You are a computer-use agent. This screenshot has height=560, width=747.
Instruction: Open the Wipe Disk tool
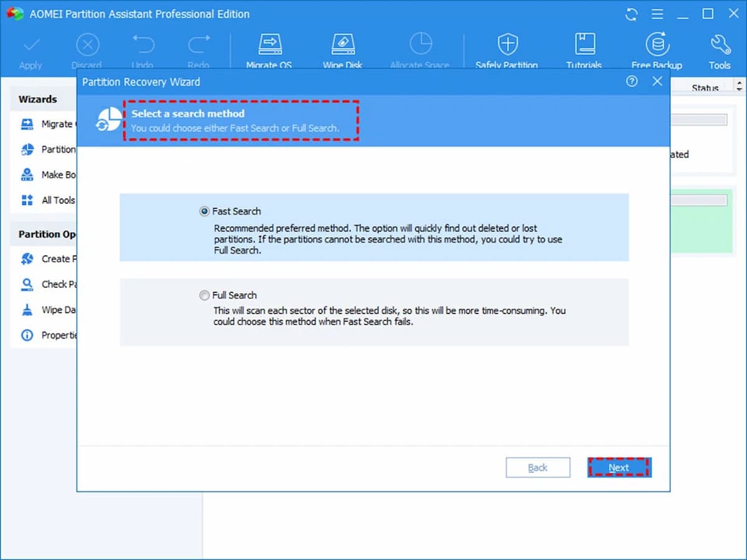[x=342, y=49]
